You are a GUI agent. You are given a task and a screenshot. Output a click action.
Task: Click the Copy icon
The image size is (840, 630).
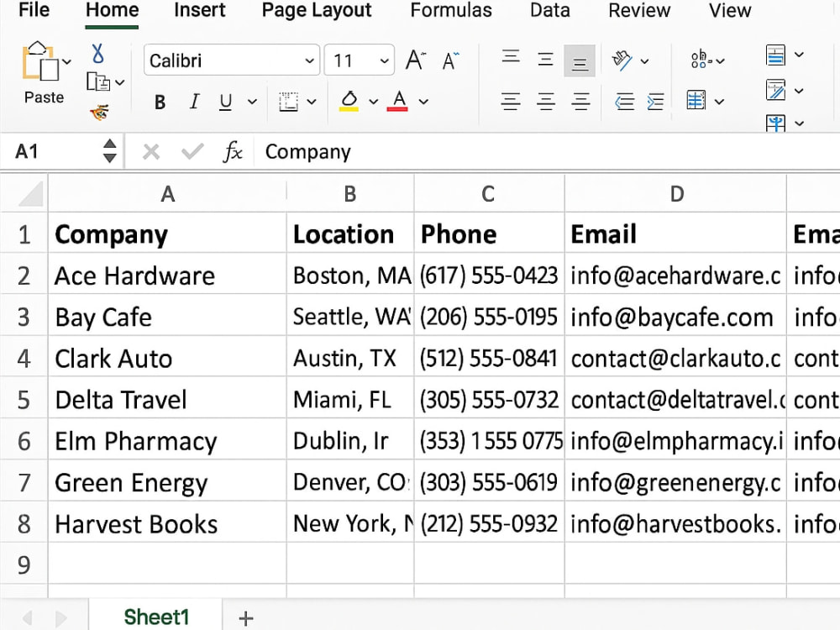[98, 82]
